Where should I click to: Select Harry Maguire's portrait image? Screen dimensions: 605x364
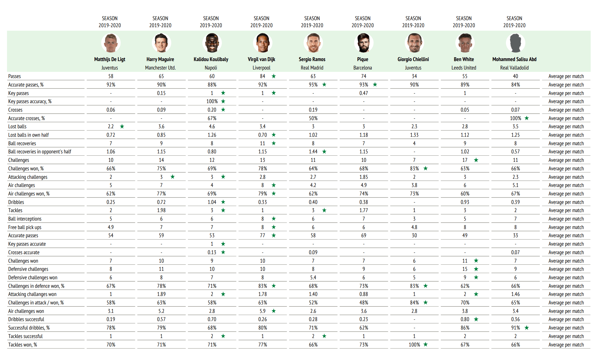click(x=161, y=43)
